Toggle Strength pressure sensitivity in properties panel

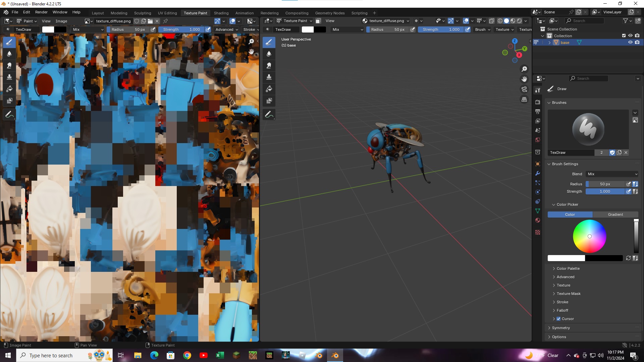click(x=629, y=191)
